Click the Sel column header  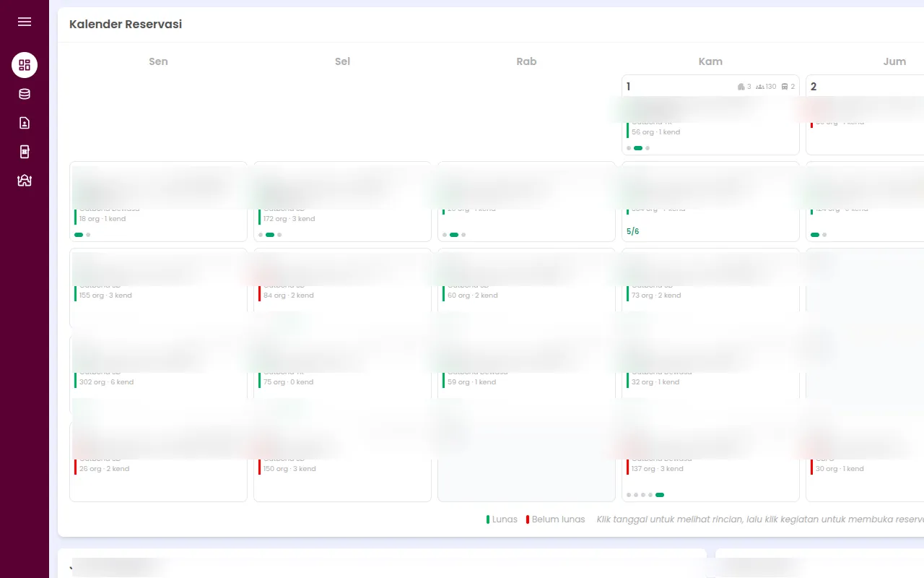click(x=342, y=61)
